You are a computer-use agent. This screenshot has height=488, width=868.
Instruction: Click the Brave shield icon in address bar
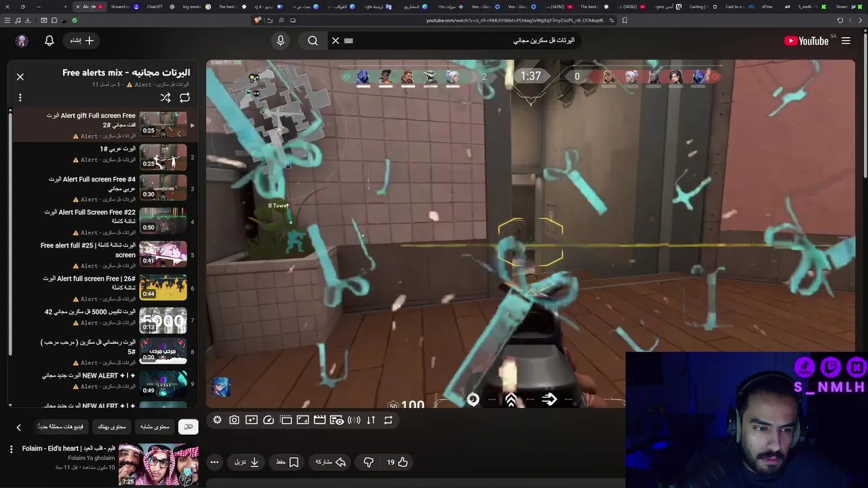point(258,20)
